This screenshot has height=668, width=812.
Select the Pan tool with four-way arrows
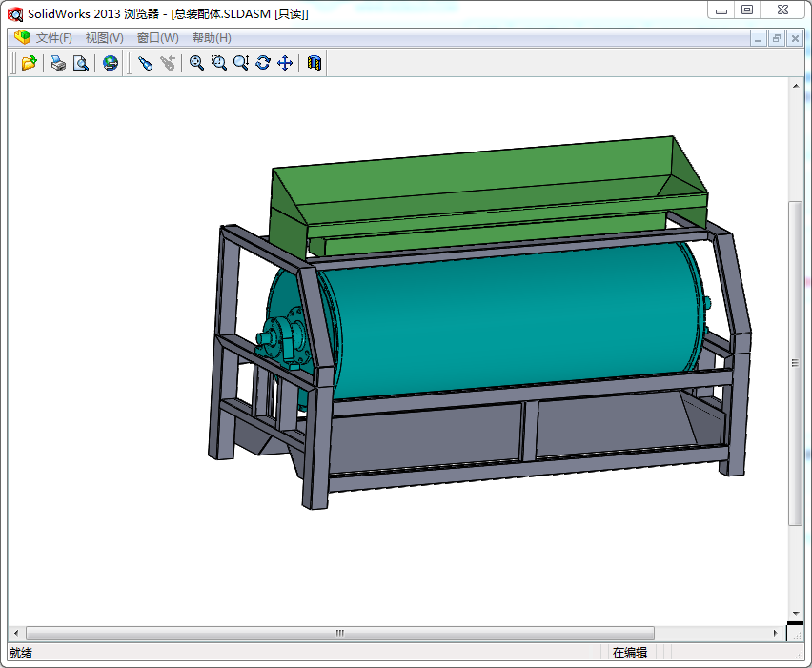pos(285,62)
